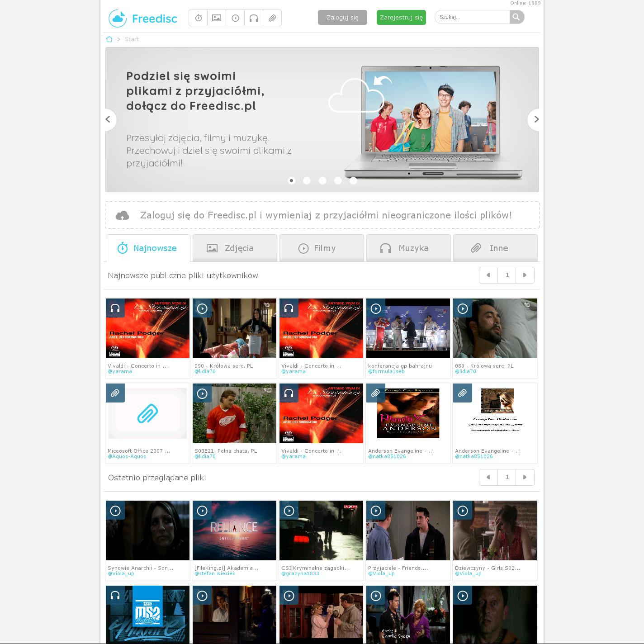Go to previous banner slide arrow
Viewport: 644px width, 644px height.
[109, 119]
